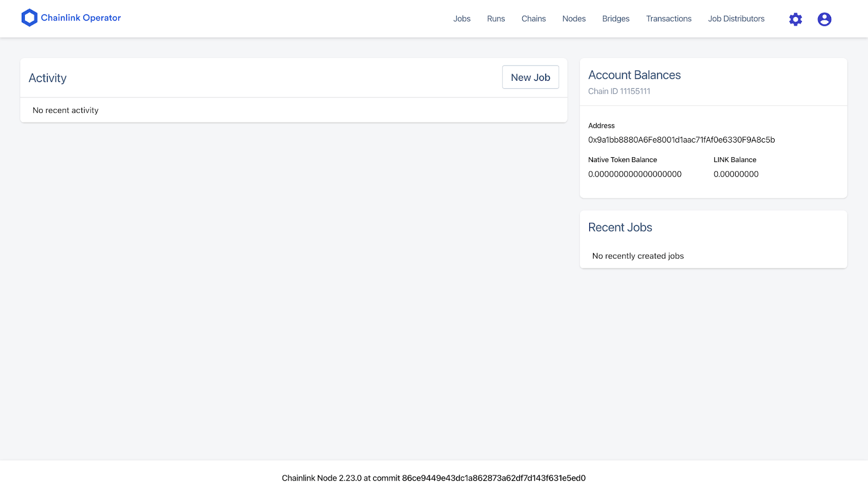
Task: Open Job Distributors from navigation
Action: click(736, 19)
